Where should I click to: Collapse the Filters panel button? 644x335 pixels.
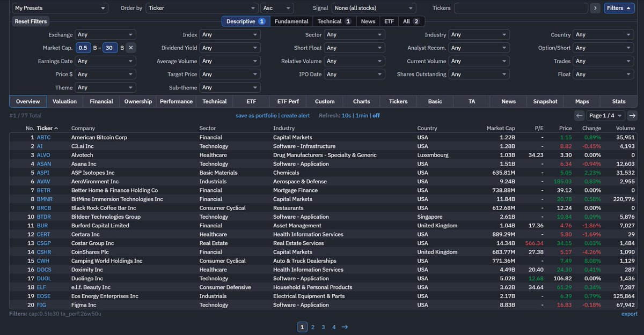coord(619,8)
